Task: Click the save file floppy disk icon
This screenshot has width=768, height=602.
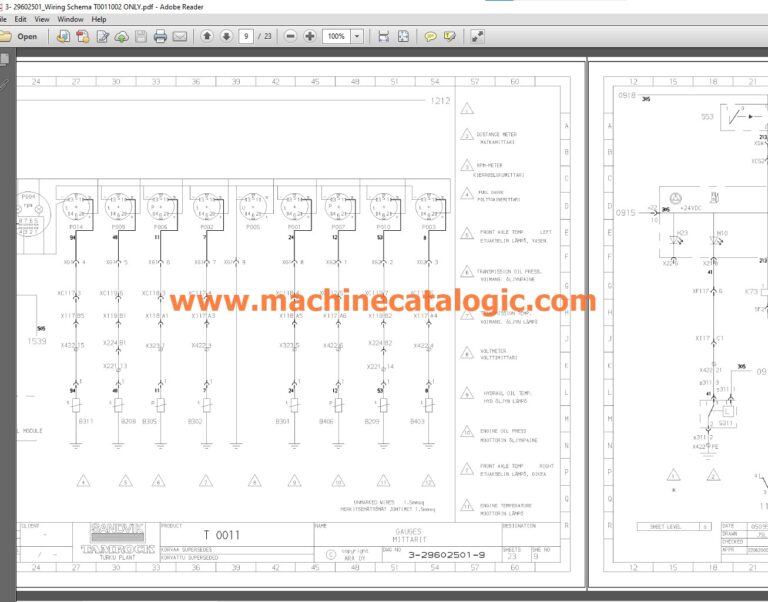Action: [x=141, y=36]
